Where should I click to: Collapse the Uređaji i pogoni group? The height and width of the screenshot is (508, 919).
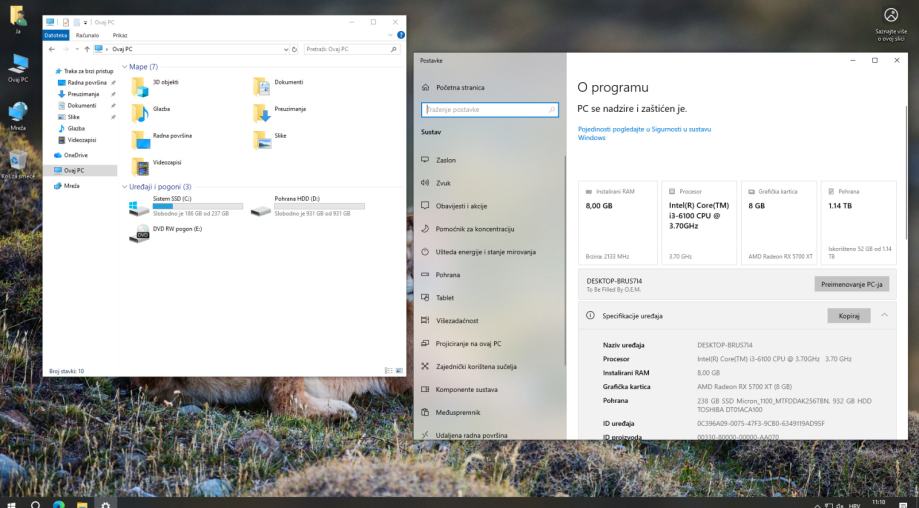[x=124, y=187]
